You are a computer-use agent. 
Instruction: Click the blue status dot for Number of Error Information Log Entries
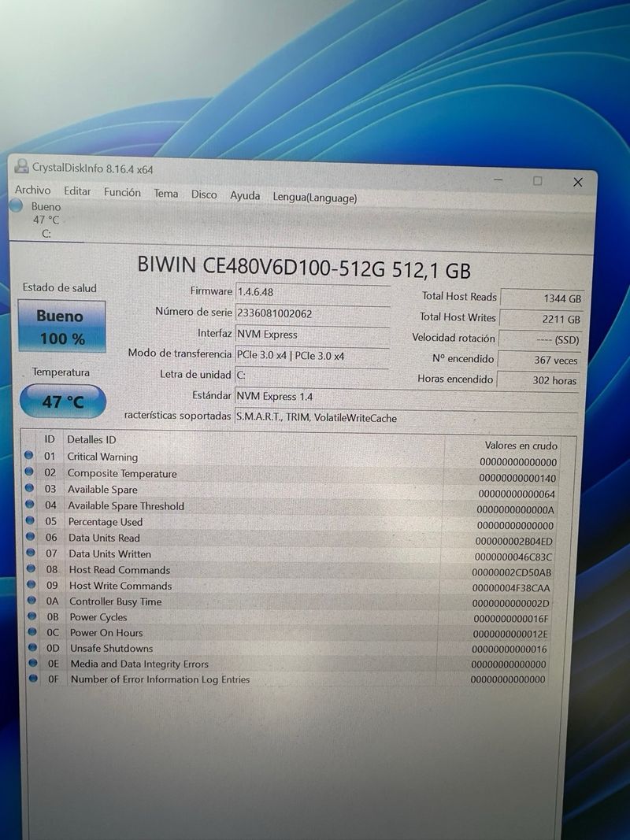(33, 678)
